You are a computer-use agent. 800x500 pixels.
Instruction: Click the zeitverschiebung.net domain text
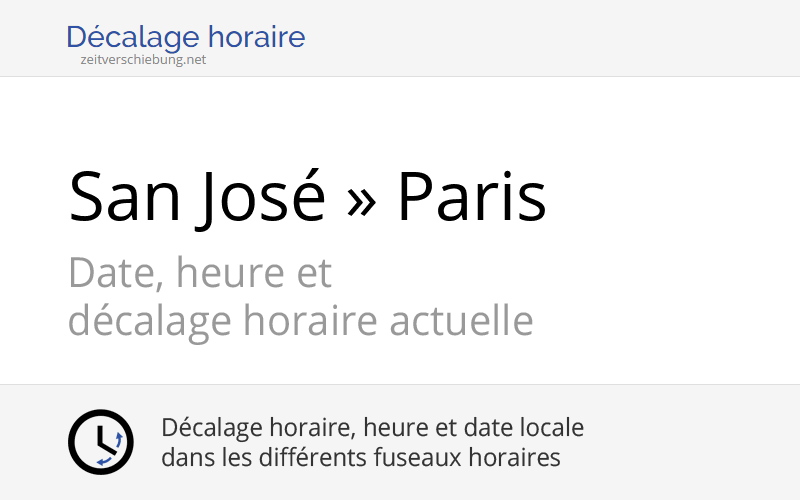[x=143, y=59]
